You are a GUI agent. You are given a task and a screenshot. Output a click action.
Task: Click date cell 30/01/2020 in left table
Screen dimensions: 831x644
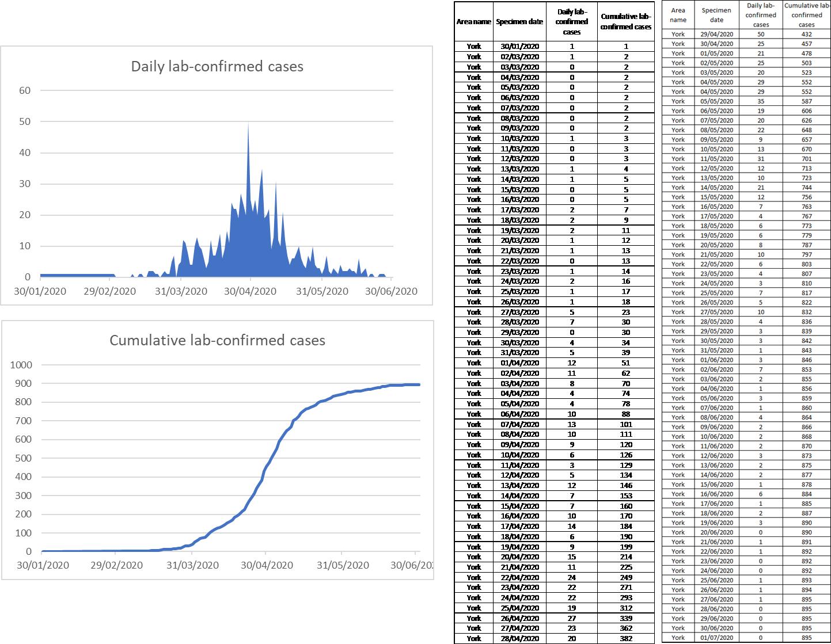tap(520, 46)
